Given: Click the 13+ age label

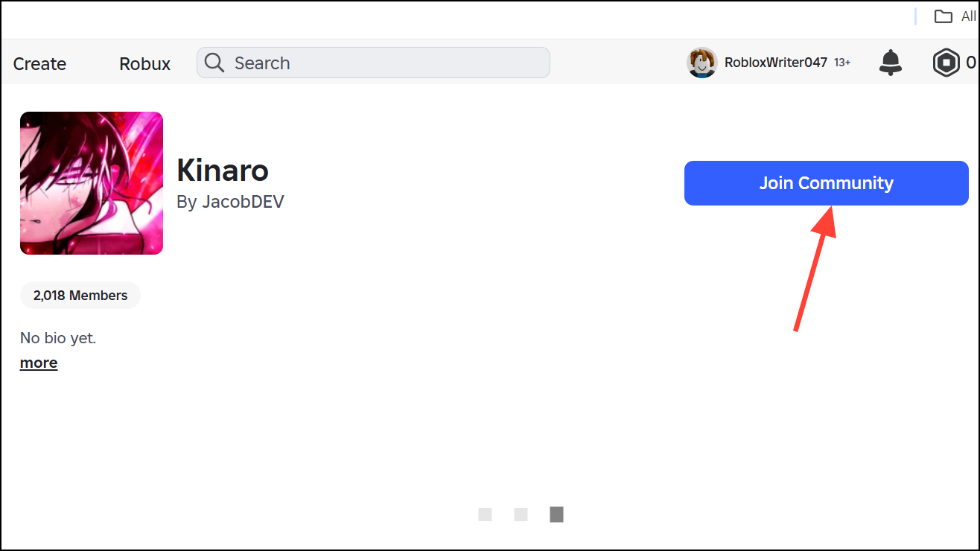Looking at the screenshot, I should [x=842, y=63].
